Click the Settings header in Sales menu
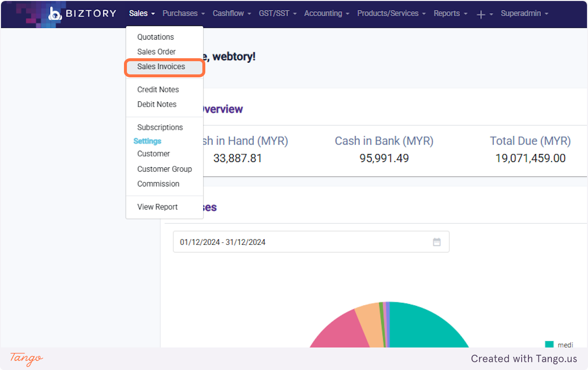The image size is (588, 370). pyautogui.click(x=147, y=141)
